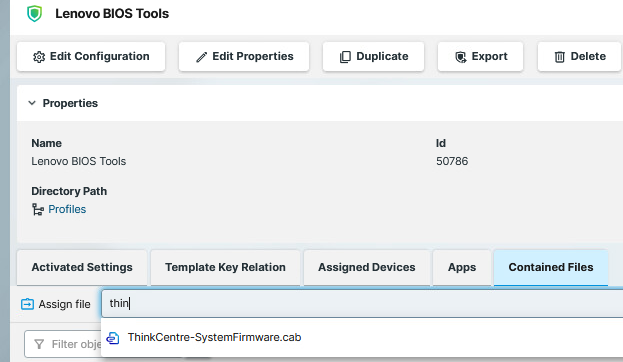Click the pencil icon in Edit Properties

201,57
